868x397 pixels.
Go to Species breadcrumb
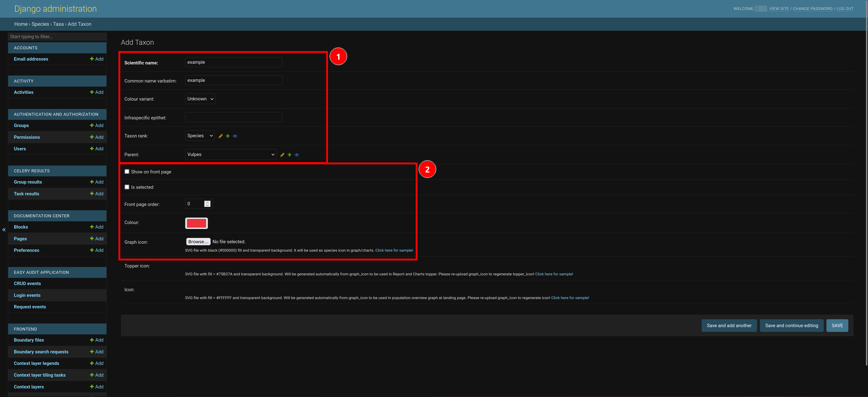point(40,24)
